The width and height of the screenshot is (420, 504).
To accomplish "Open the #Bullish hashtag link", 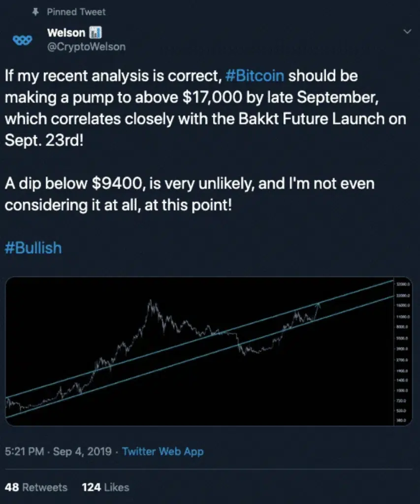I will pos(33,248).
